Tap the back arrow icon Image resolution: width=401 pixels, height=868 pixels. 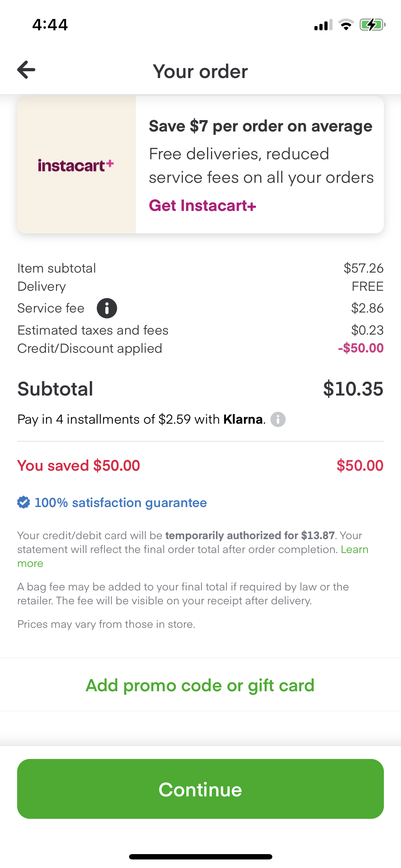tap(26, 70)
